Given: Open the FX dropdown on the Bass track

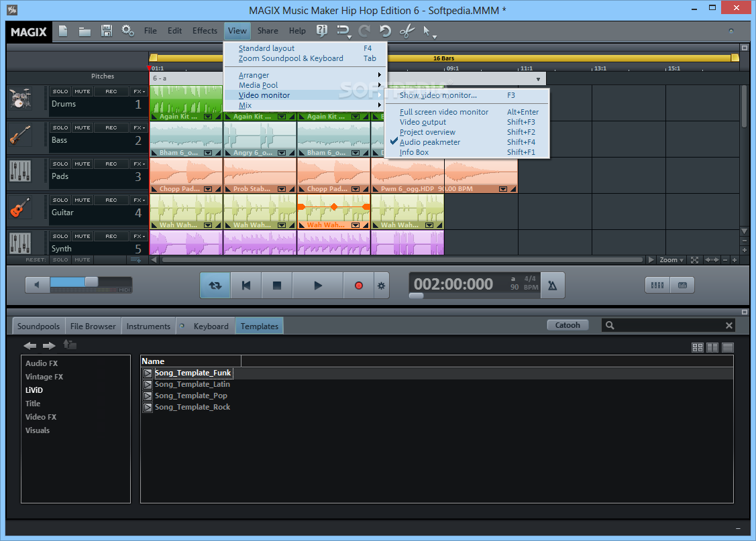Looking at the screenshot, I should (139, 127).
